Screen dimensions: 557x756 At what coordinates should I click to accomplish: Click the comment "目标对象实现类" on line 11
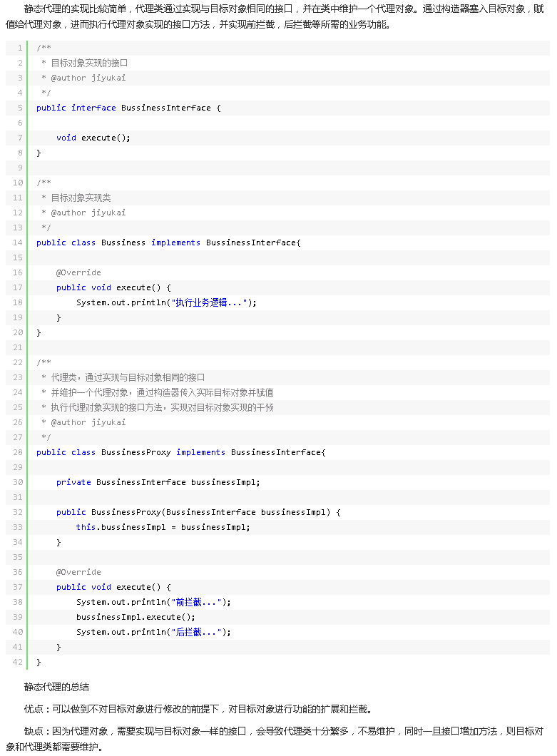[x=81, y=198]
